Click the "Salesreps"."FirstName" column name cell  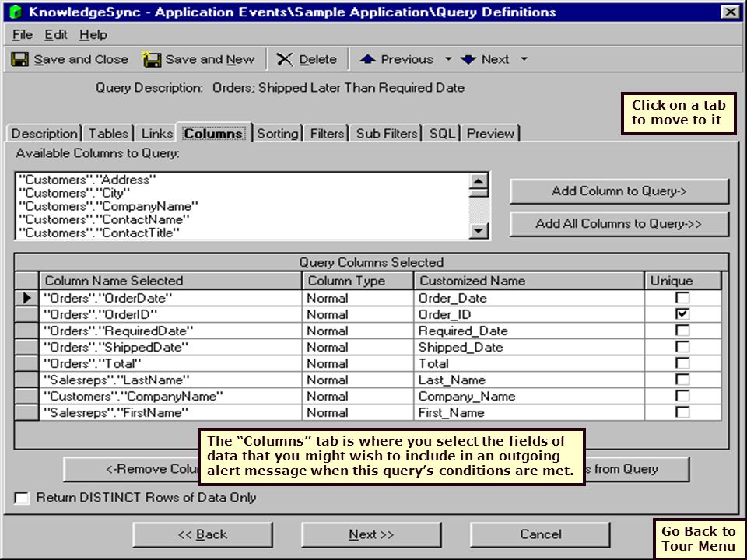coord(170,412)
